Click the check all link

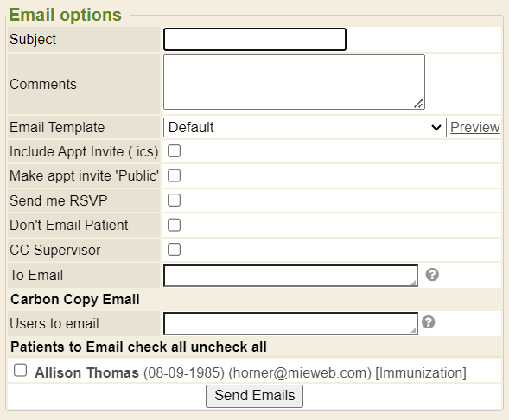pyautogui.click(x=156, y=347)
